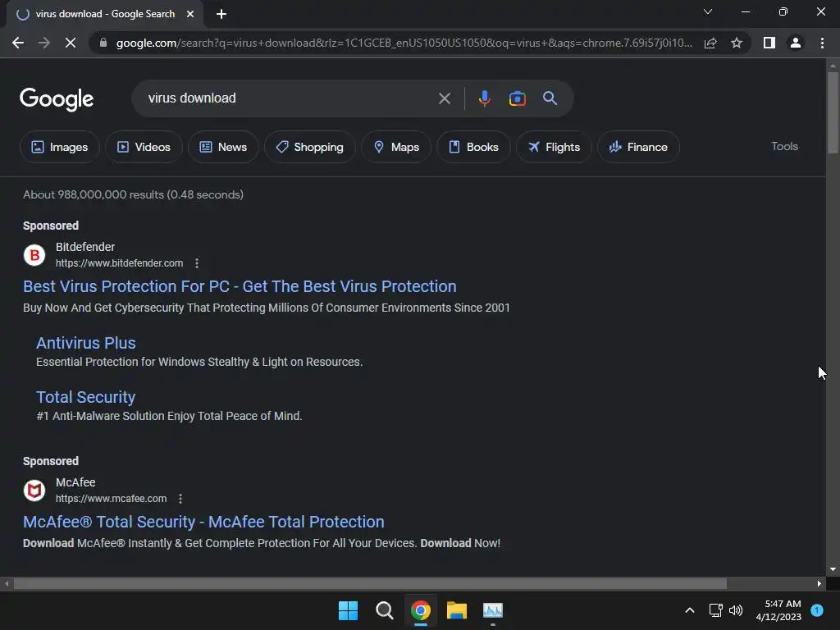Viewport: 840px width, 630px height.
Task: Click the McAfee shield favicon
Action: (x=34, y=491)
